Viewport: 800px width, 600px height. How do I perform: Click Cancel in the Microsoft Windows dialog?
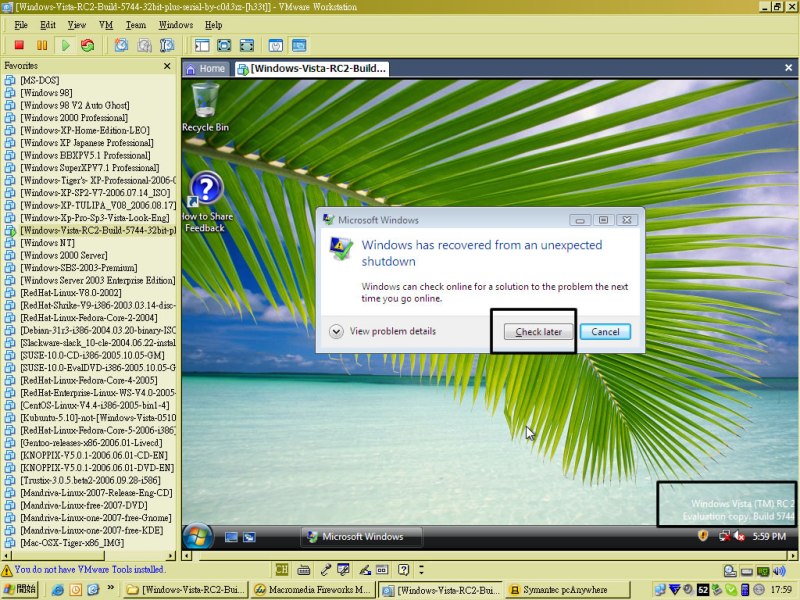pyautogui.click(x=605, y=332)
